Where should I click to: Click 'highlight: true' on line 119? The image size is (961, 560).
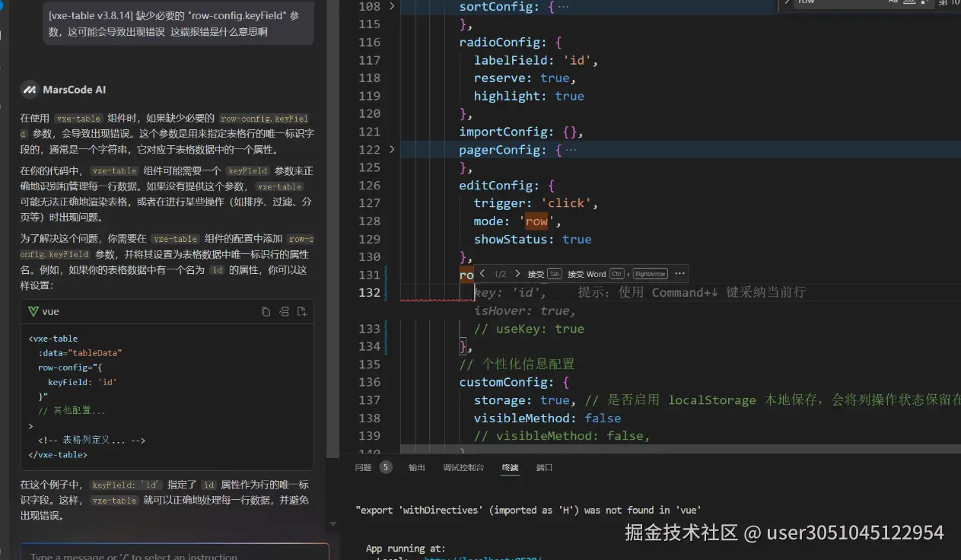pos(529,96)
